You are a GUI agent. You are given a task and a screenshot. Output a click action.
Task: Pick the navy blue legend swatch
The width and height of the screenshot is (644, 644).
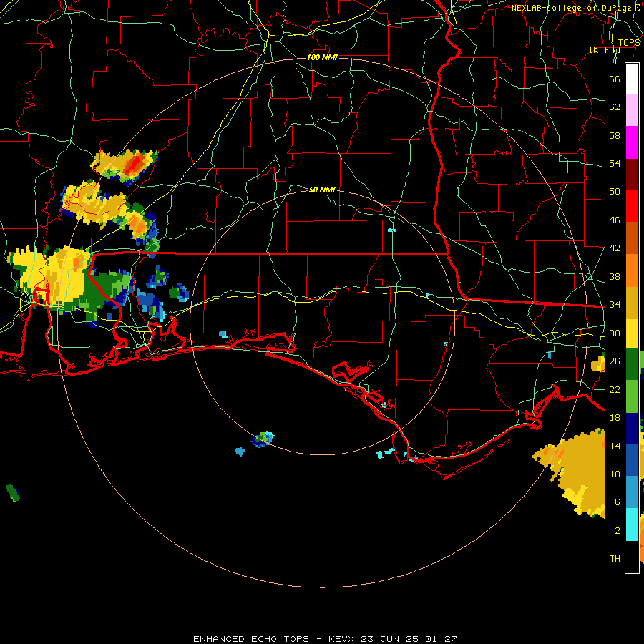632,429
